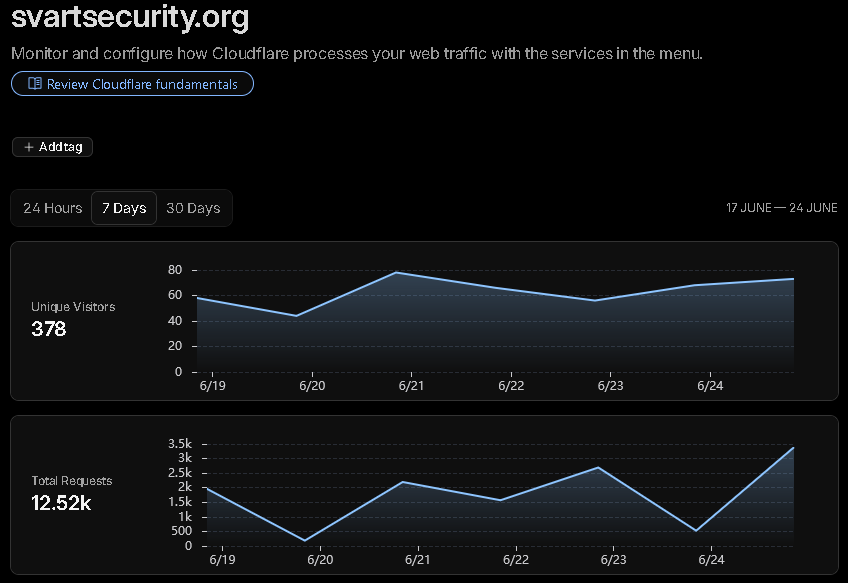Select the 7 Days tab
Screen dimensions: 848x583
tap(124, 208)
